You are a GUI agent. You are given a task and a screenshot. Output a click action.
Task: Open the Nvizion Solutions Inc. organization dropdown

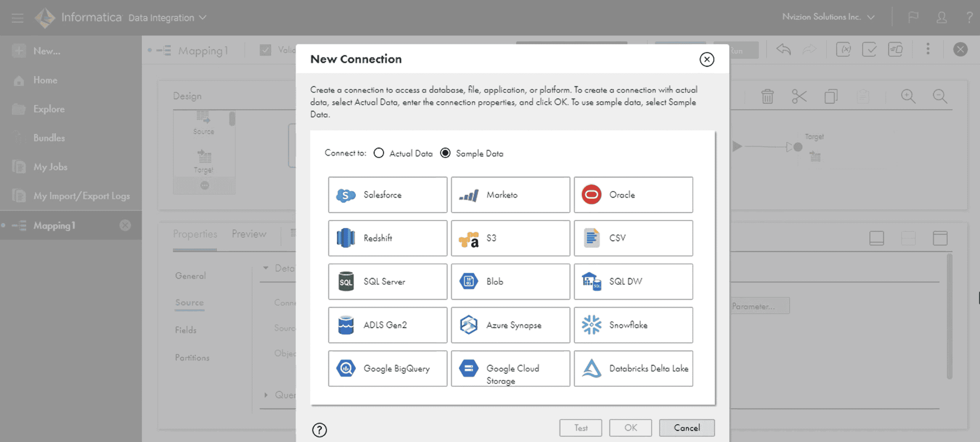pyautogui.click(x=828, y=17)
